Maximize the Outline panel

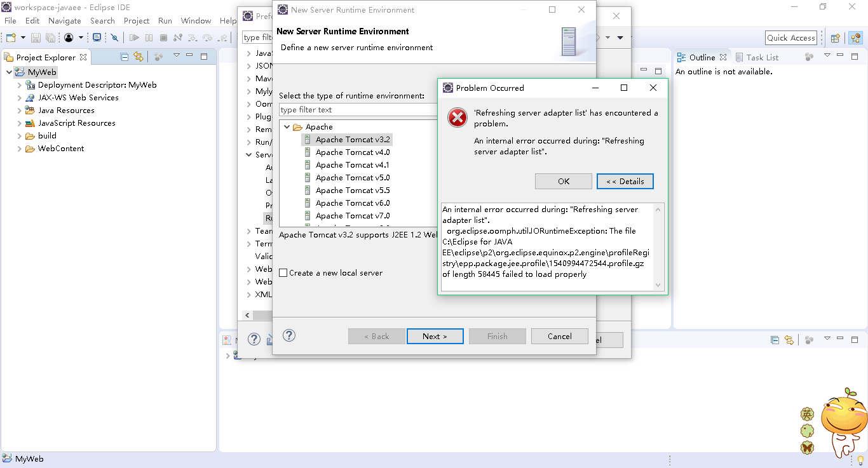pyautogui.click(x=855, y=56)
